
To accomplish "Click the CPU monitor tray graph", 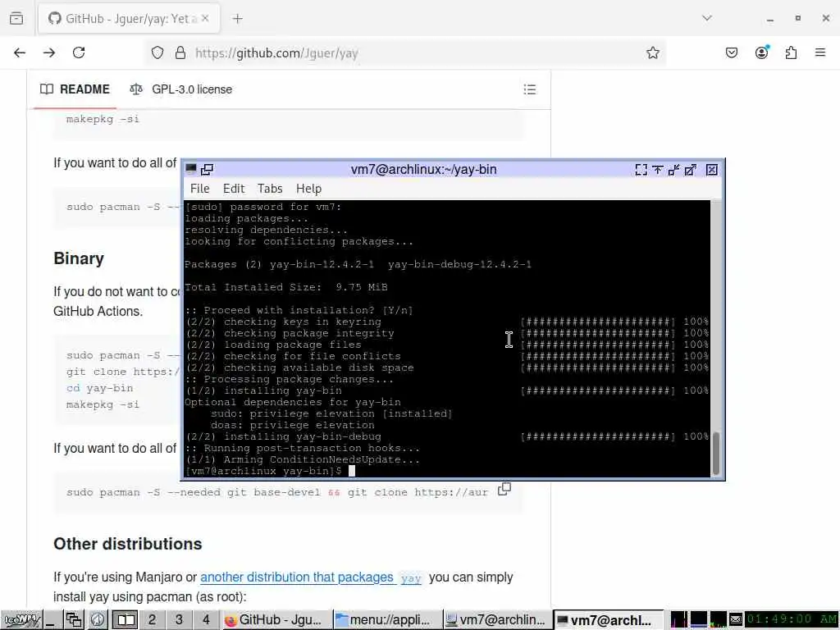I will (678, 620).
